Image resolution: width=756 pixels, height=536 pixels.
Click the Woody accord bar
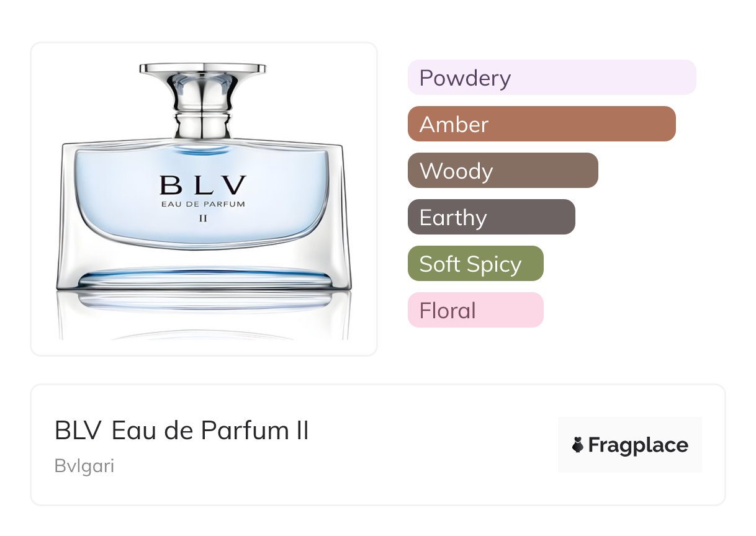point(503,171)
